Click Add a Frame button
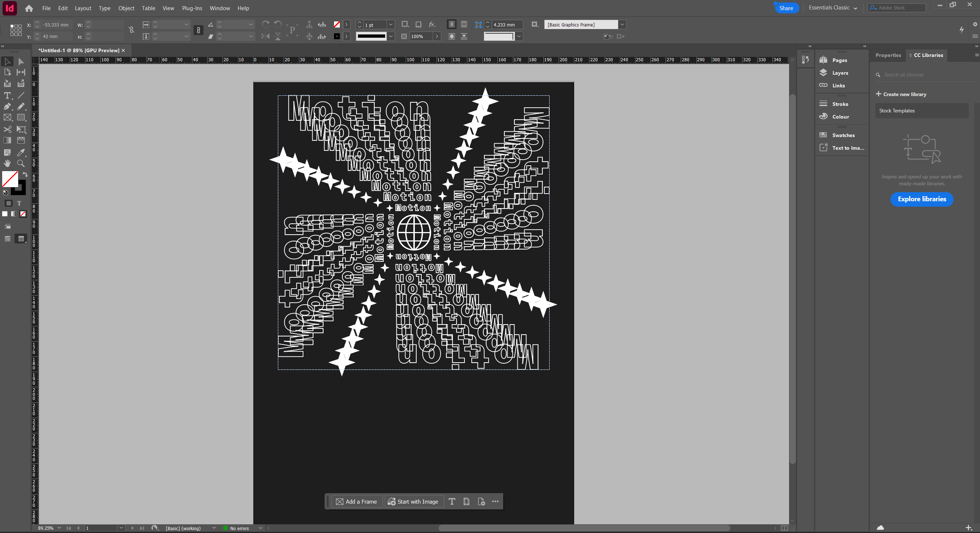The width and height of the screenshot is (980, 533). click(x=356, y=502)
